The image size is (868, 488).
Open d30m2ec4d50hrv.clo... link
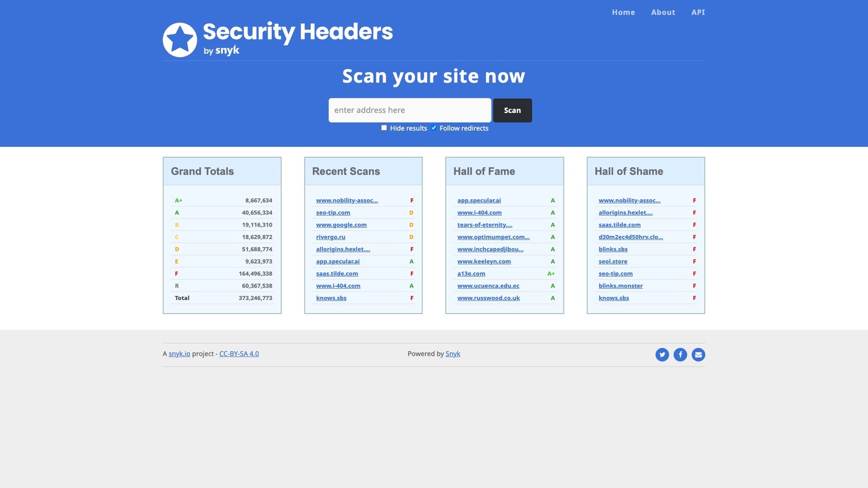pyautogui.click(x=631, y=237)
